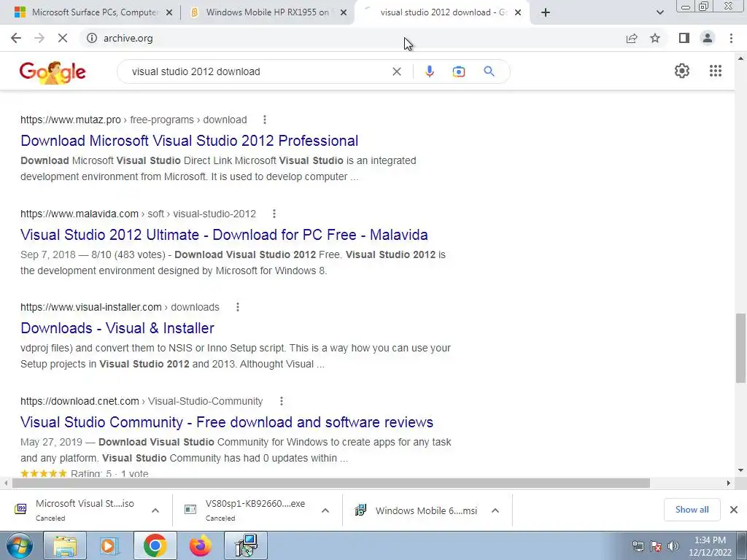The width and height of the screenshot is (747, 560).
Task: Open Windows Start menu
Action: point(20,545)
